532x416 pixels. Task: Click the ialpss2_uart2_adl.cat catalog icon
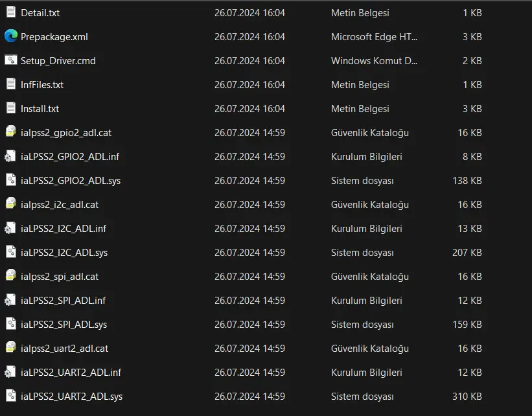pos(11,348)
